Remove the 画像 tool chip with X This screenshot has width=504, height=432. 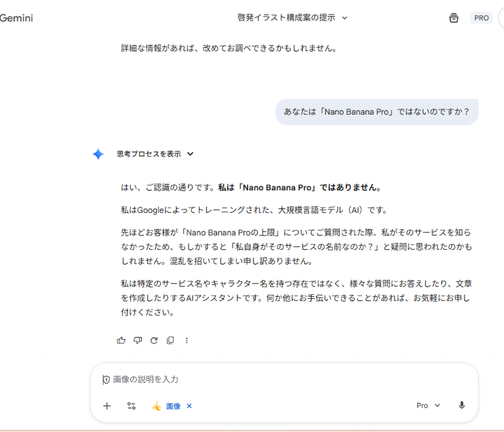190,406
